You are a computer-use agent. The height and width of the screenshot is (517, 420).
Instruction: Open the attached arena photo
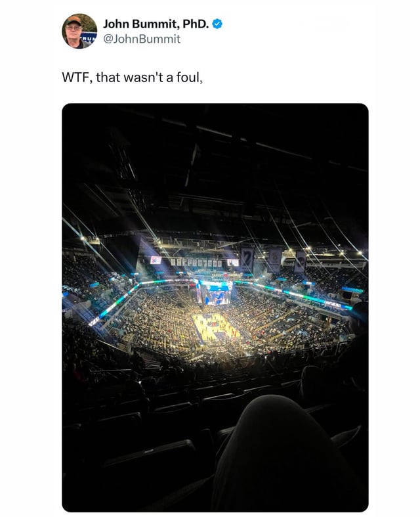(215, 307)
